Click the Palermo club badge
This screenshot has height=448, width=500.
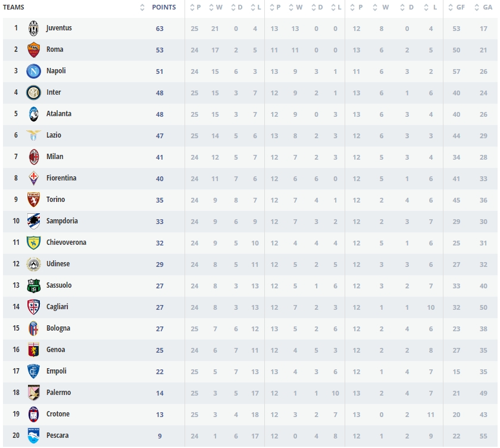click(33, 393)
